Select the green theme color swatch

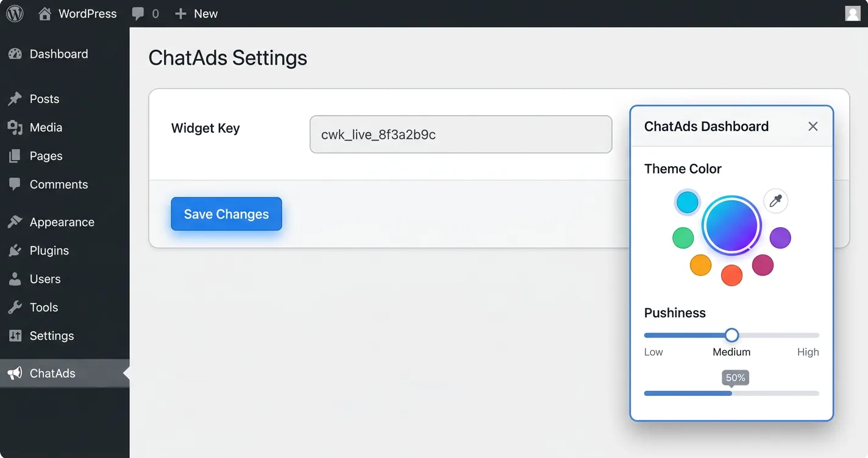click(x=683, y=238)
